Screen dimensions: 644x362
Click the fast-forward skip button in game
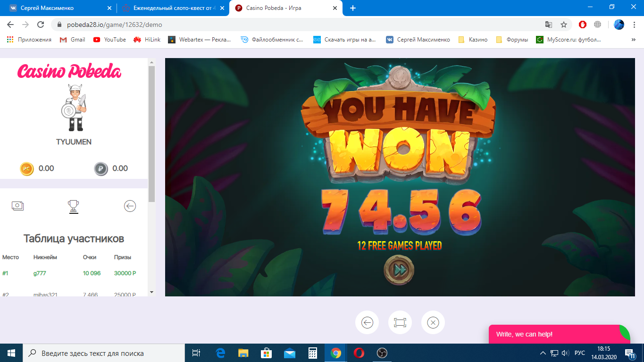[x=399, y=270]
